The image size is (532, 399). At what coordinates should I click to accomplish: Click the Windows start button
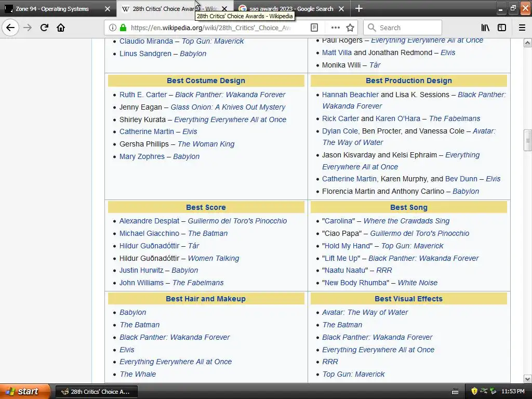pyautogui.click(x=25, y=391)
